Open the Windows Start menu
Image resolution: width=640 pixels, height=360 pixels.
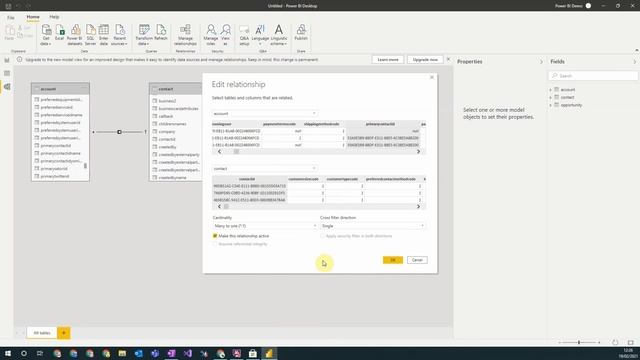[x=8, y=353]
